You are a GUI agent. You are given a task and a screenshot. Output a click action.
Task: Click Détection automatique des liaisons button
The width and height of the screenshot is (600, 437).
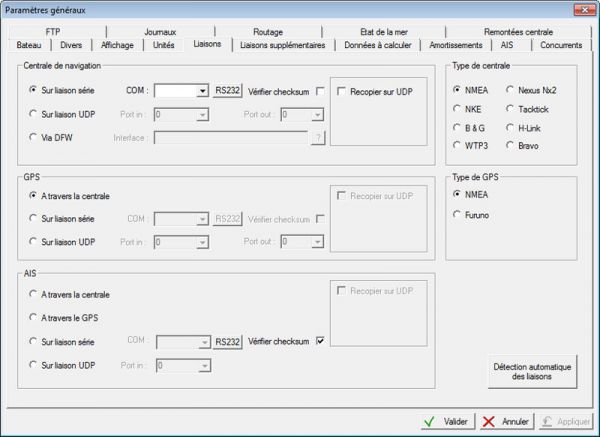[x=532, y=371]
